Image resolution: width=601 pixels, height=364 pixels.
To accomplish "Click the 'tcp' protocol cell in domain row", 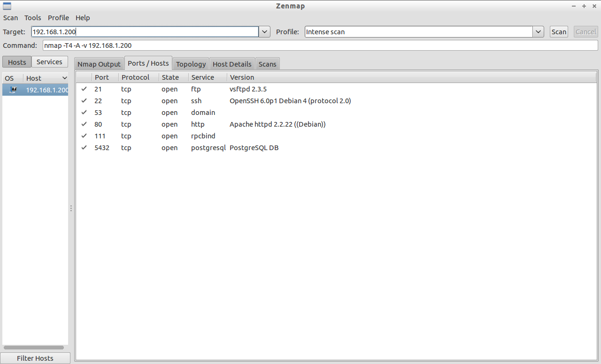I will click(x=126, y=112).
